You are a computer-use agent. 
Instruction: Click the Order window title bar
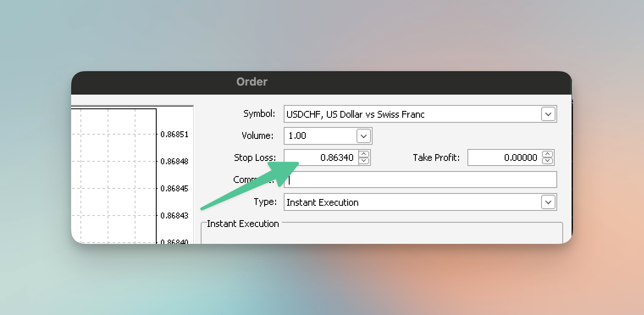[322, 82]
